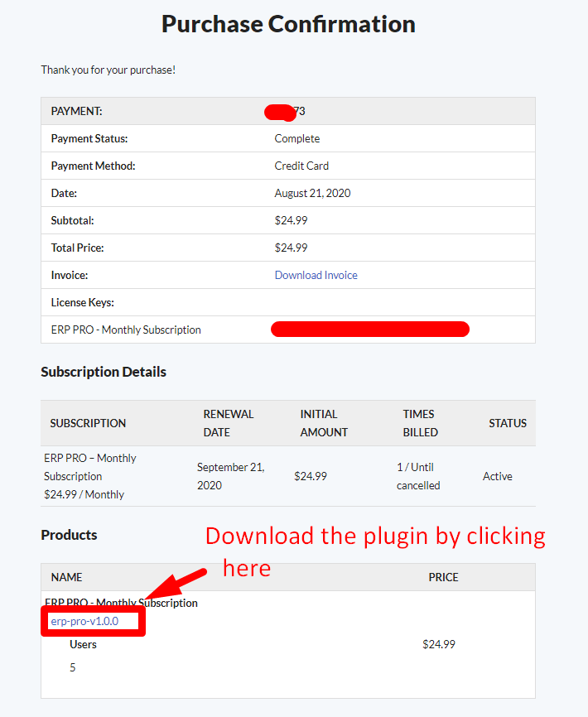The height and width of the screenshot is (717, 588).
Task: Click the 'Active' subscription status
Action: click(x=498, y=476)
